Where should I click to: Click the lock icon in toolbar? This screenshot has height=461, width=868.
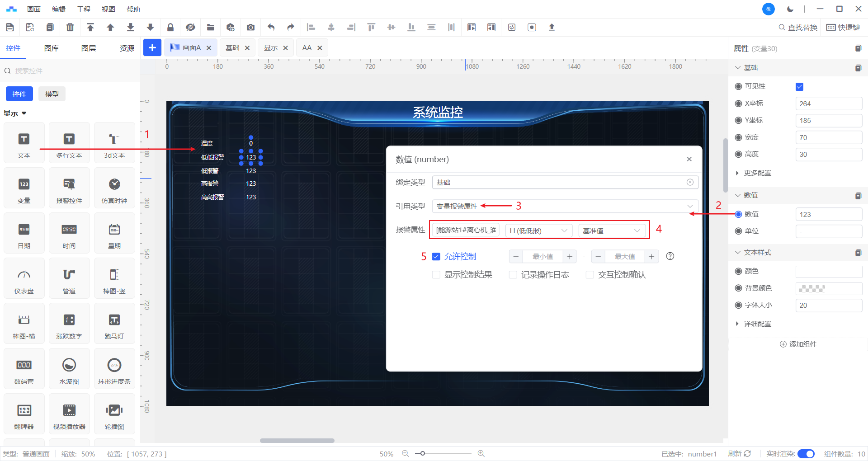point(170,27)
